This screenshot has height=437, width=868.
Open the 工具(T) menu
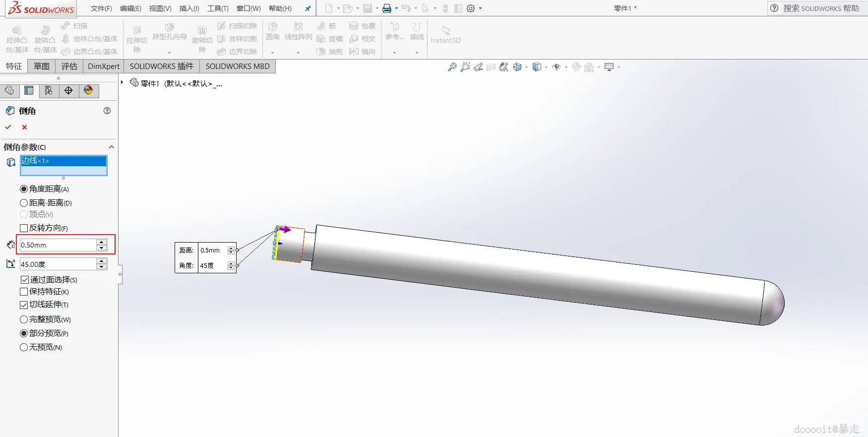(218, 8)
